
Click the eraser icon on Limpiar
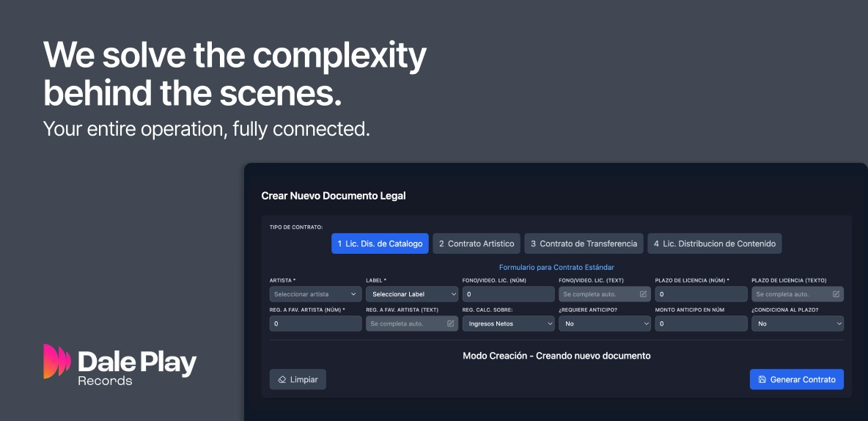(282, 380)
